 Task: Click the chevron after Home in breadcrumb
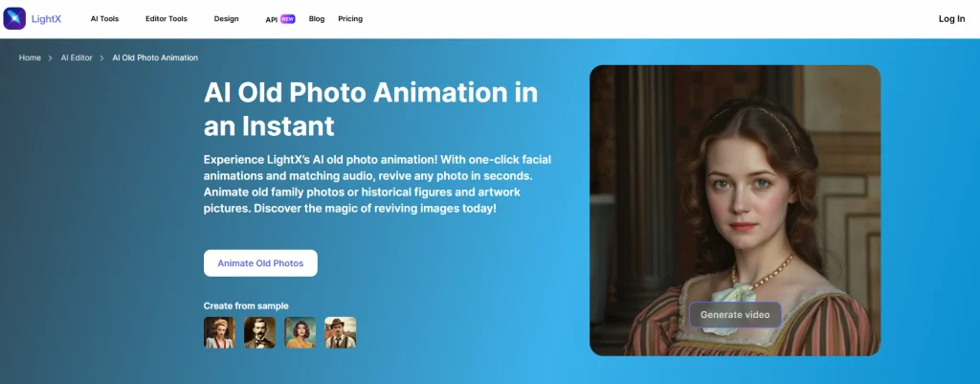(51, 57)
